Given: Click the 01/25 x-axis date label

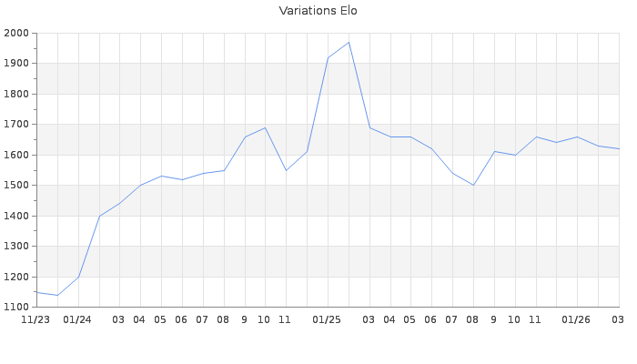Looking at the screenshot, I should point(327,320).
